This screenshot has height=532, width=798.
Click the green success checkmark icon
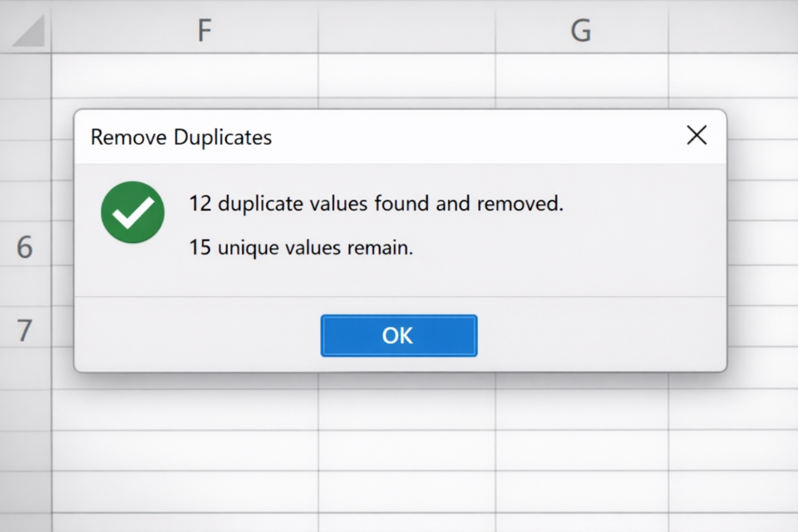click(x=132, y=212)
